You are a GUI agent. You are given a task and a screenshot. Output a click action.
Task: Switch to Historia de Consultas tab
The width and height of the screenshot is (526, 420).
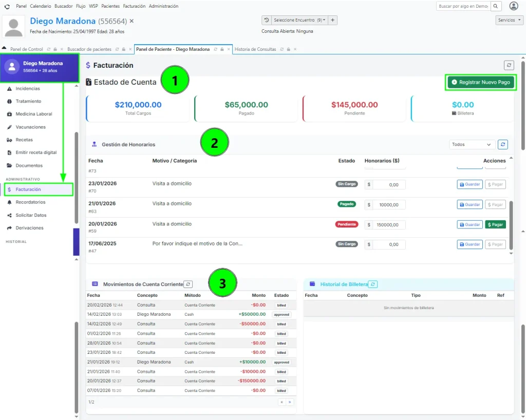point(255,49)
